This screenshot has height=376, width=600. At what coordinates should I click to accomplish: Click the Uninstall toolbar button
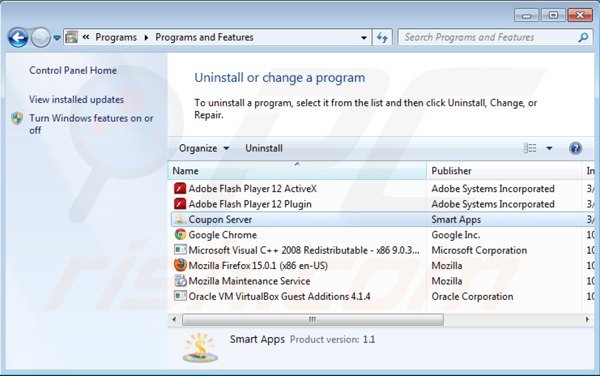(264, 148)
